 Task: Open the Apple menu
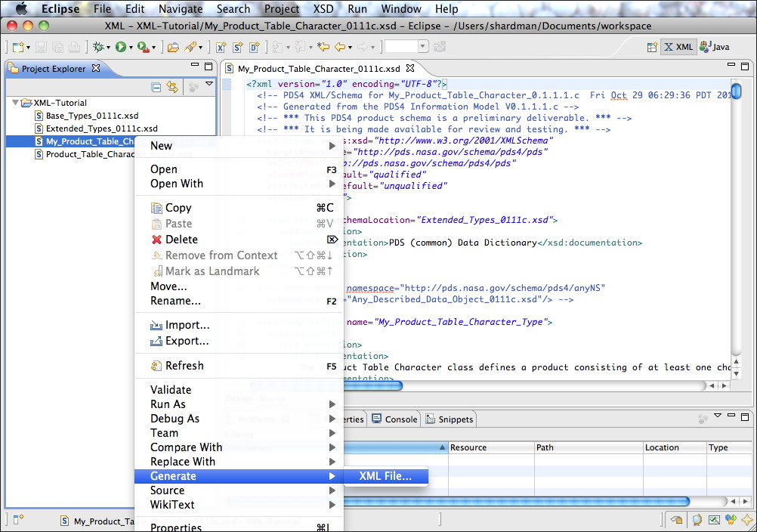pyautogui.click(x=21, y=9)
